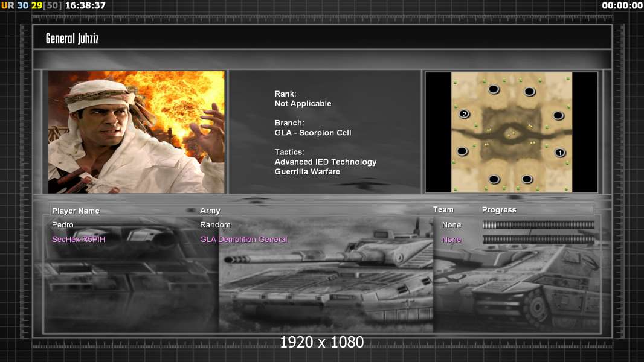Click the 'UR' overlay indicator

[7, 6]
